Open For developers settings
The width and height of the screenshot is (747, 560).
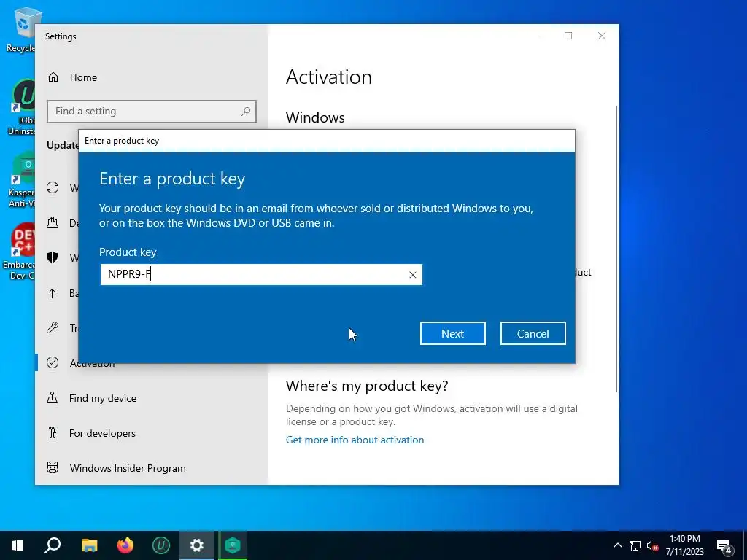[x=102, y=433]
